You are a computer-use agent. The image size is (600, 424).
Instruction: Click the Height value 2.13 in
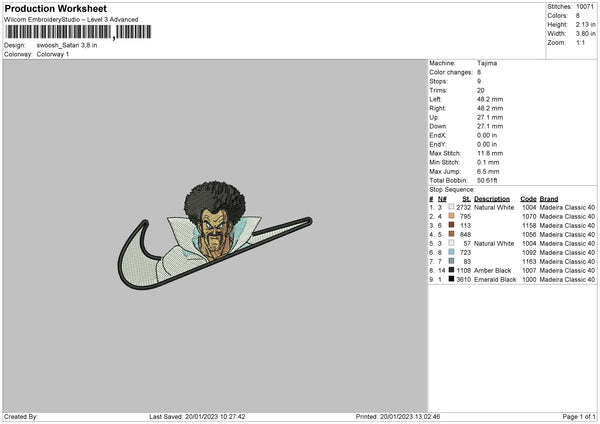(585, 24)
